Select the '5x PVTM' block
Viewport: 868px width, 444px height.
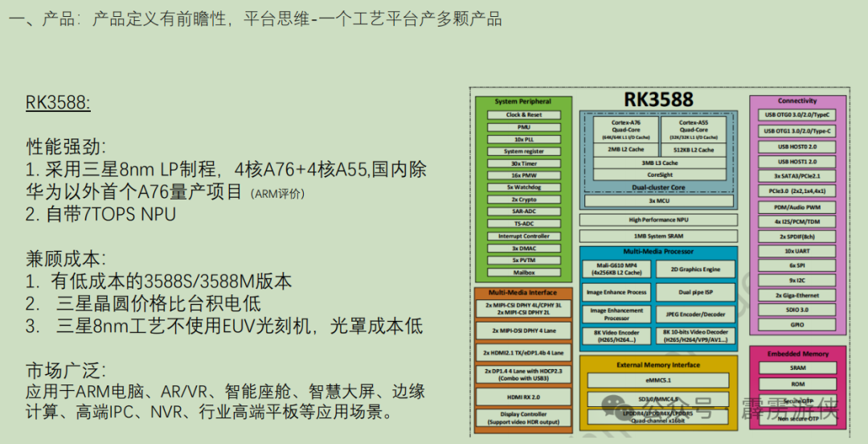[524, 261]
